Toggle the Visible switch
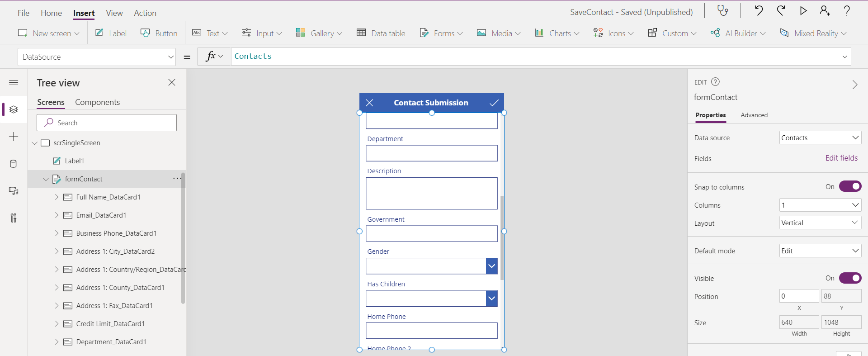The width and height of the screenshot is (868, 356). pyautogui.click(x=850, y=278)
